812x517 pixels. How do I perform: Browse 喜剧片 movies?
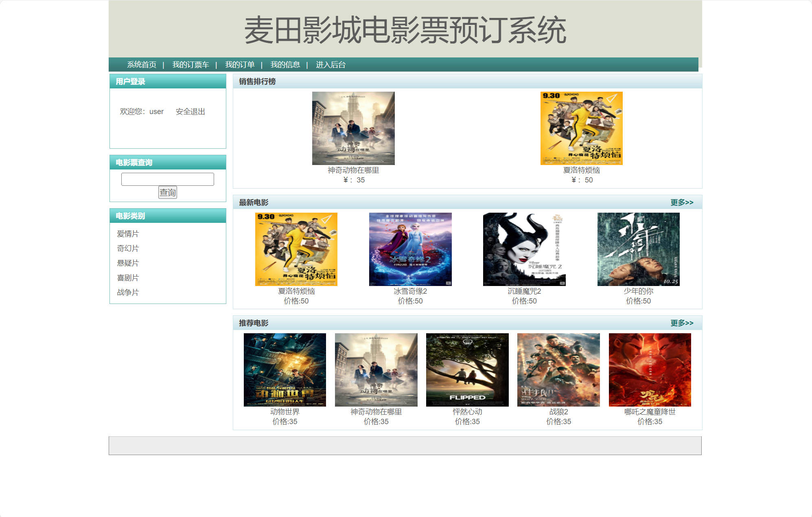click(127, 277)
